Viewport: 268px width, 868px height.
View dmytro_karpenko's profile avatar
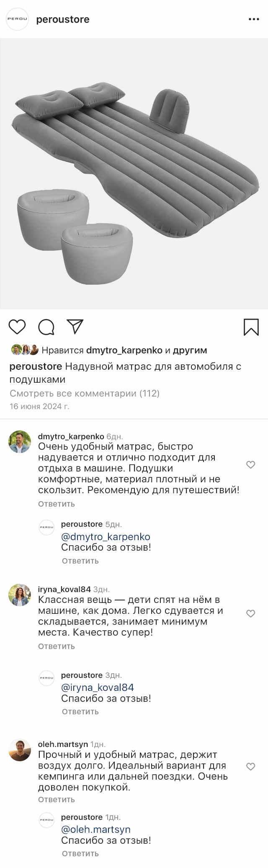click(x=20, y=442)
